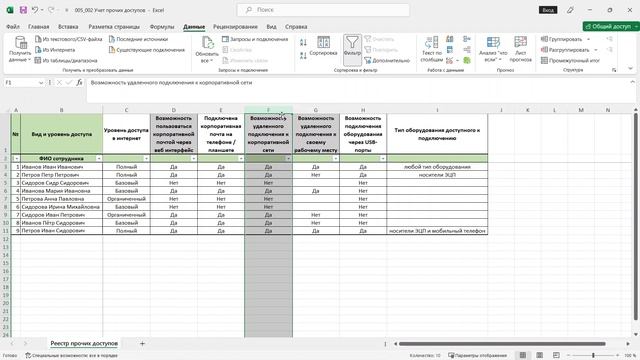Switch to Page Break Preview

[556, 355]
